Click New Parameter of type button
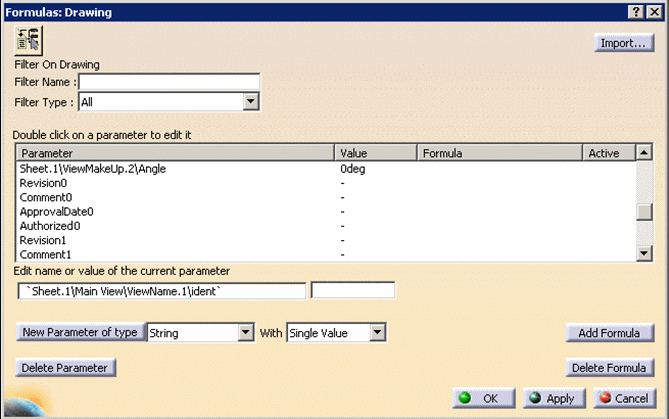This screenshot has height=419, width=669. tap(80, 333)
